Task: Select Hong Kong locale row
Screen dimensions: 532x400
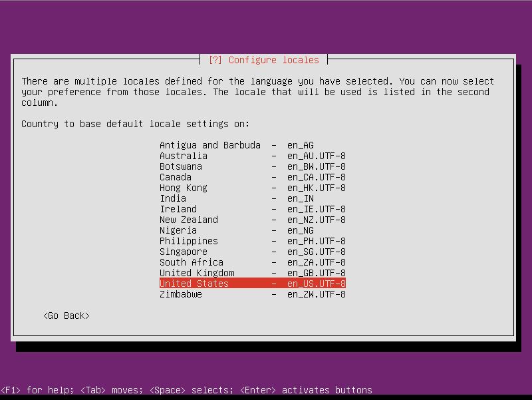Action: (253, 188)
